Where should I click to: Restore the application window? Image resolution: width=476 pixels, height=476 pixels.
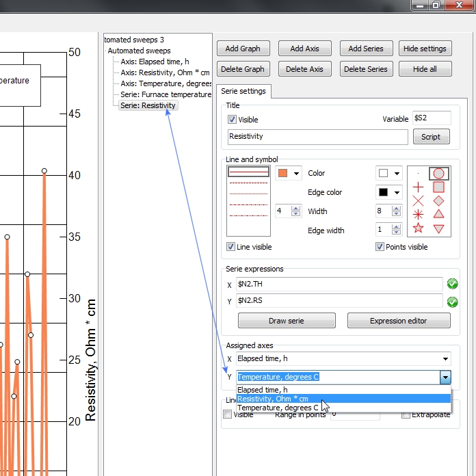(436, 5)
